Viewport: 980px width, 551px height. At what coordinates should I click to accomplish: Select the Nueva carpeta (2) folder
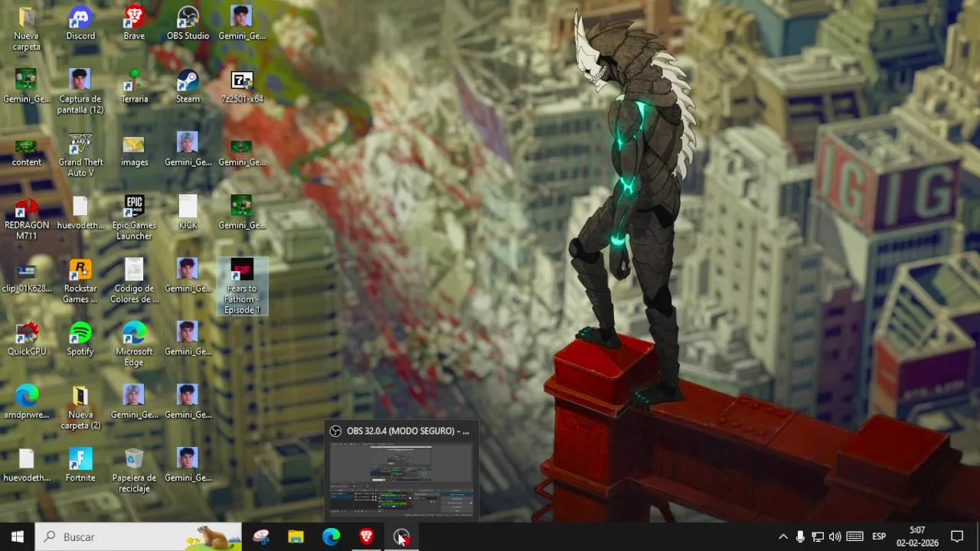coord(80,407)
